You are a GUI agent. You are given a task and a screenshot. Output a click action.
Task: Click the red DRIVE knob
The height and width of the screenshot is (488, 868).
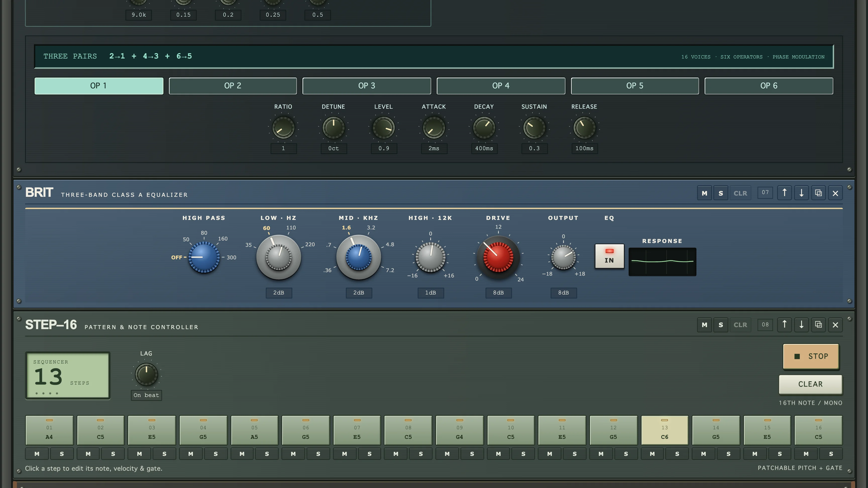(x=498, y=257)
